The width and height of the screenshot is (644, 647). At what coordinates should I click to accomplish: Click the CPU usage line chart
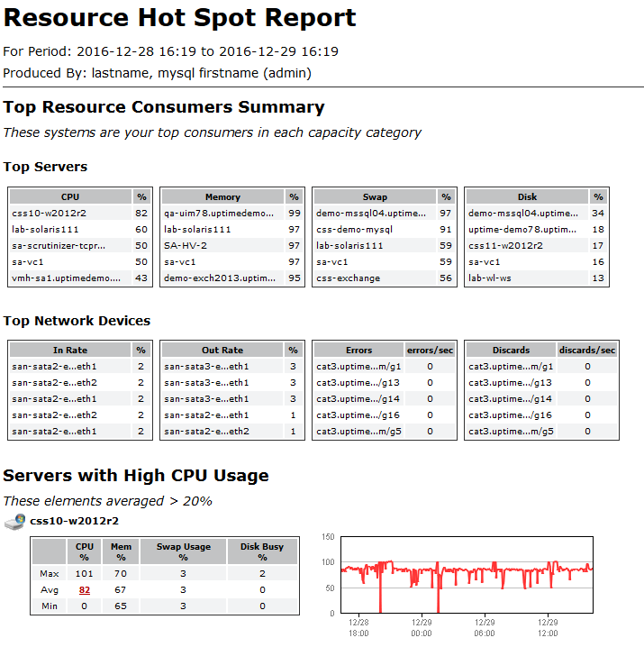[x=467, y=575]
